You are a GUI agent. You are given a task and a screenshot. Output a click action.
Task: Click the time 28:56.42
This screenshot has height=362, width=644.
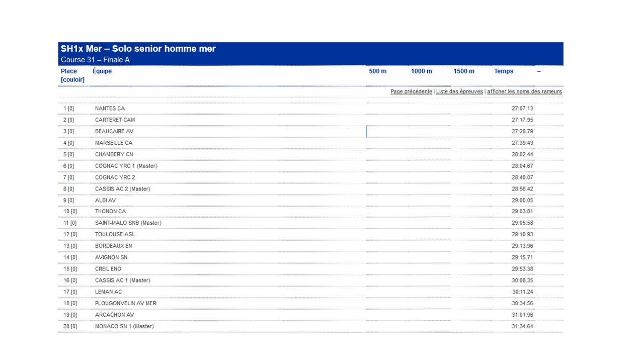522,189
